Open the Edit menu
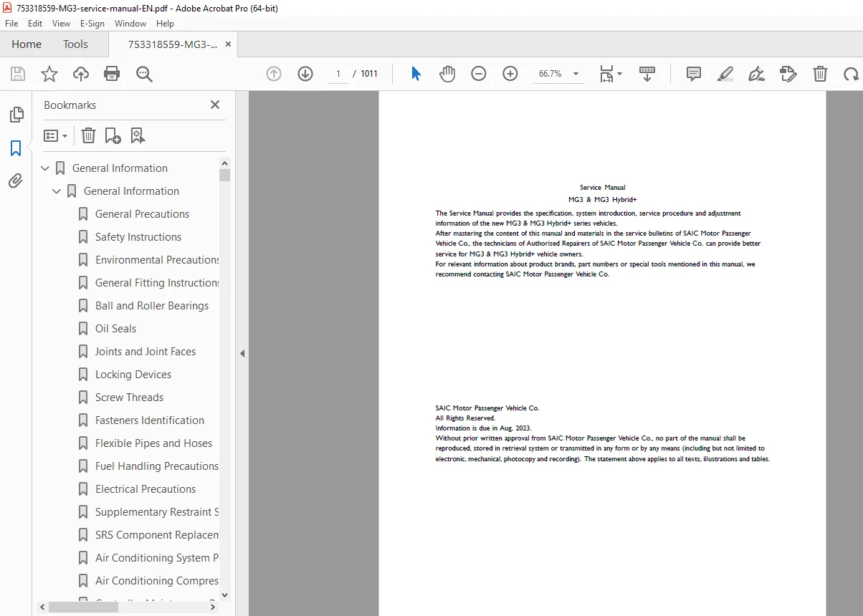Image resolution: width=863 pixels, height=616 pixels. tap(35, 24)
